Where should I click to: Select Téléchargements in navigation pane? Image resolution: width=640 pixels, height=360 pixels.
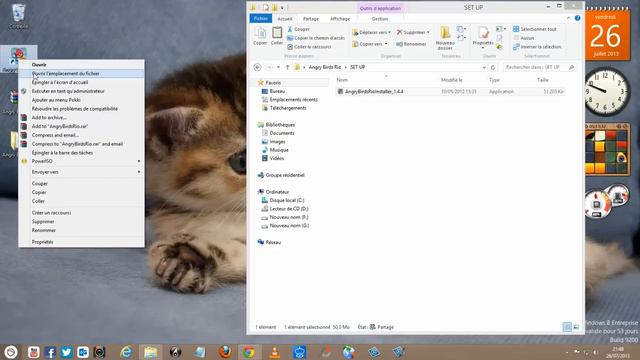coord(288,108)
